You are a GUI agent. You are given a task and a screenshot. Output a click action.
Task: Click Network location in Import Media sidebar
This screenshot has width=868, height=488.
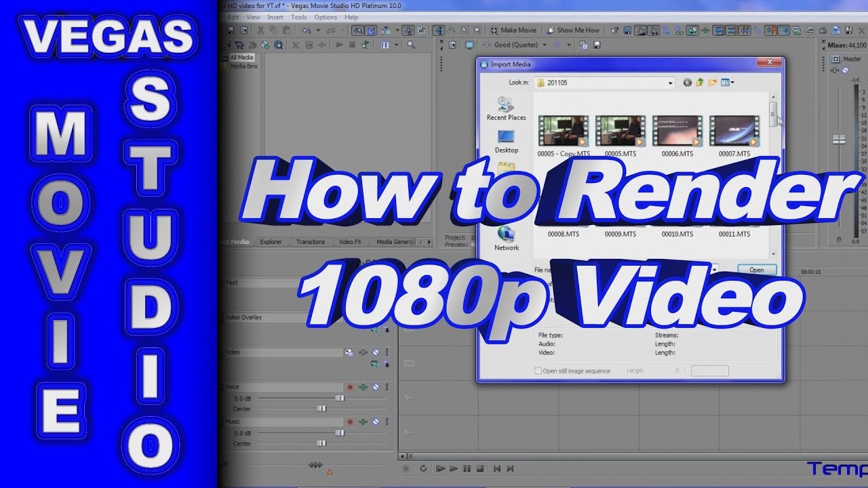(506, 239)
